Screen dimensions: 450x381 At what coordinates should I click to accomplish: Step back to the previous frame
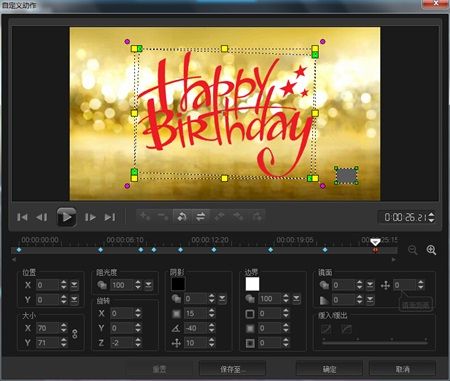click(x=42, y=217)
